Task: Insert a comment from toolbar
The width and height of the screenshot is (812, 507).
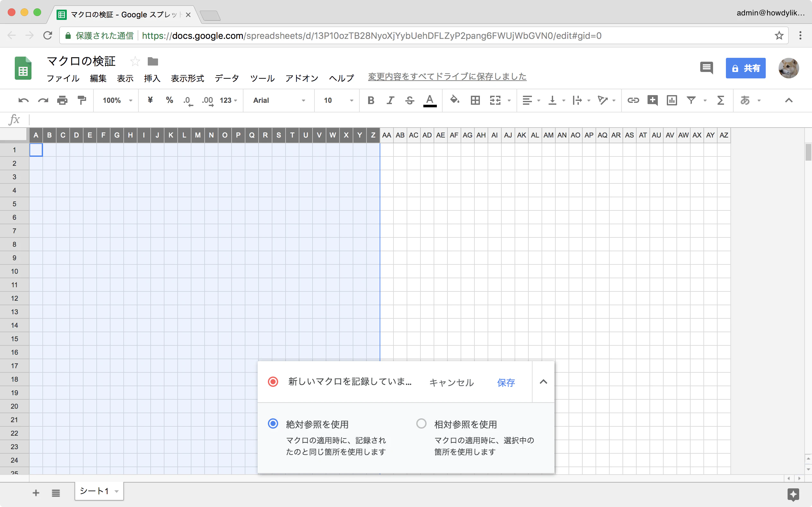Action: 652,100
